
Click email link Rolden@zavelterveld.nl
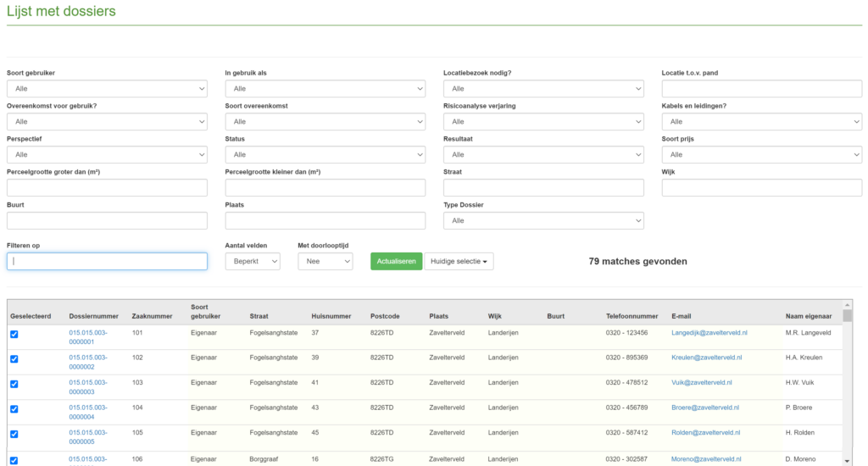coord(705,433)
